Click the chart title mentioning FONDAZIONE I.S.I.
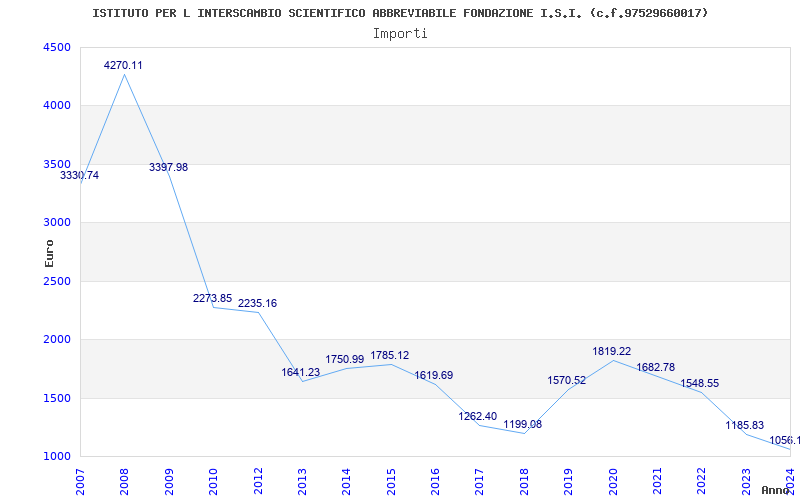The image size is (800, 500). click(400, 13)
